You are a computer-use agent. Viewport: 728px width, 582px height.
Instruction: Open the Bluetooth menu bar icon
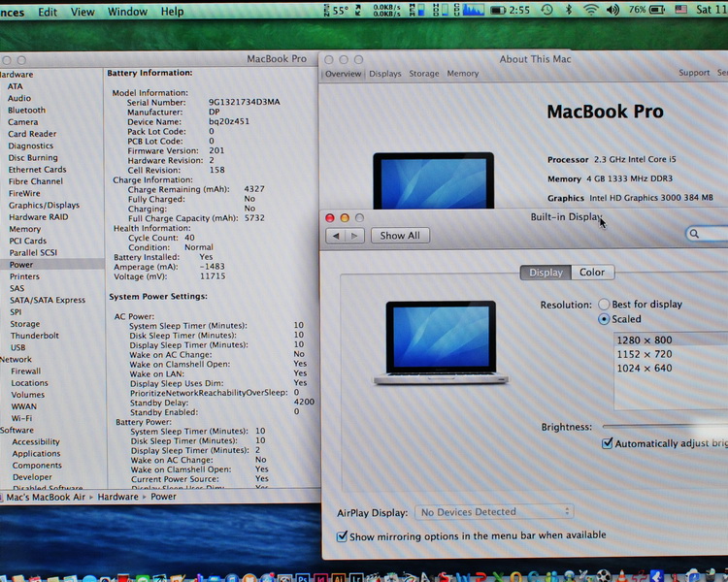tap(568, 10)
